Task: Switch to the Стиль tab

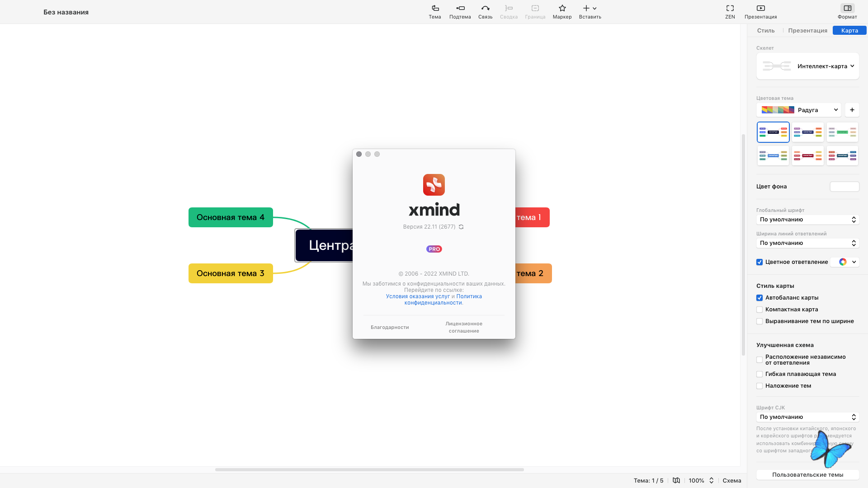Action: tap(766, 30)
